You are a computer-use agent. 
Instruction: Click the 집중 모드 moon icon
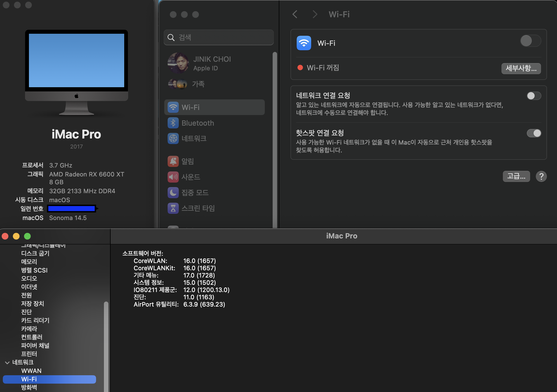[x=173, y=192]
